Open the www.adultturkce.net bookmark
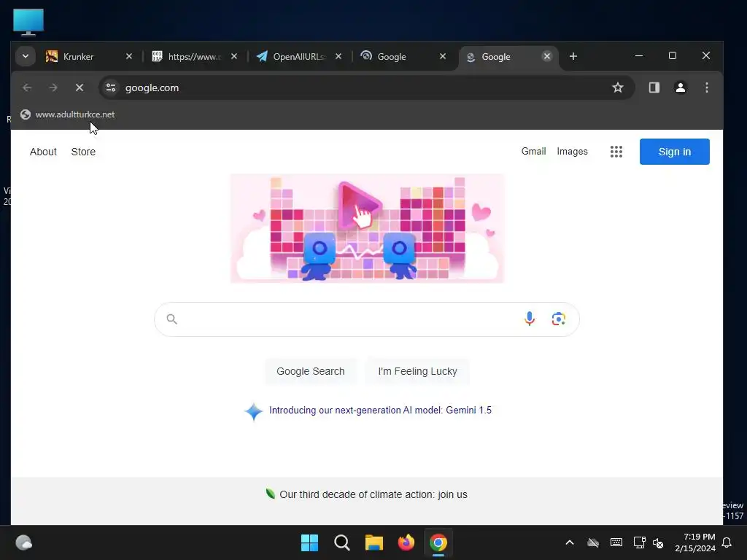 pyautogui.click(x=68, y=114)
